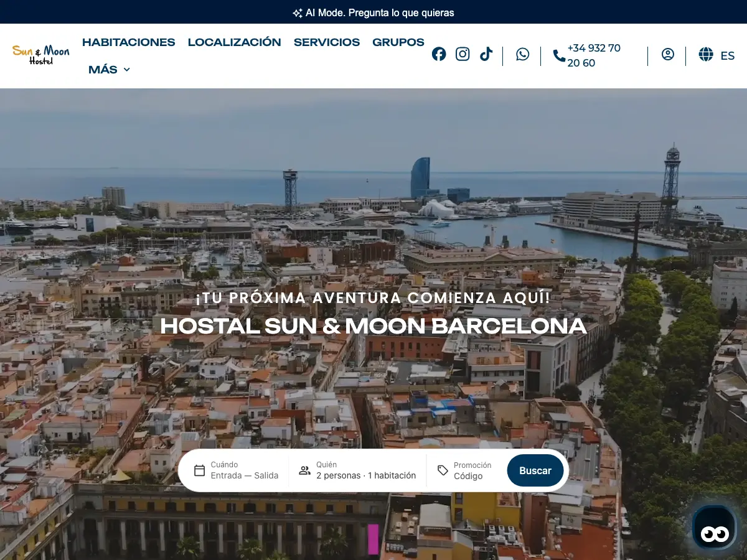747x560 pixels.
Task: Click the HOSTAL SUN & MOON BARCELONA heading
Action: coord(374,326)
